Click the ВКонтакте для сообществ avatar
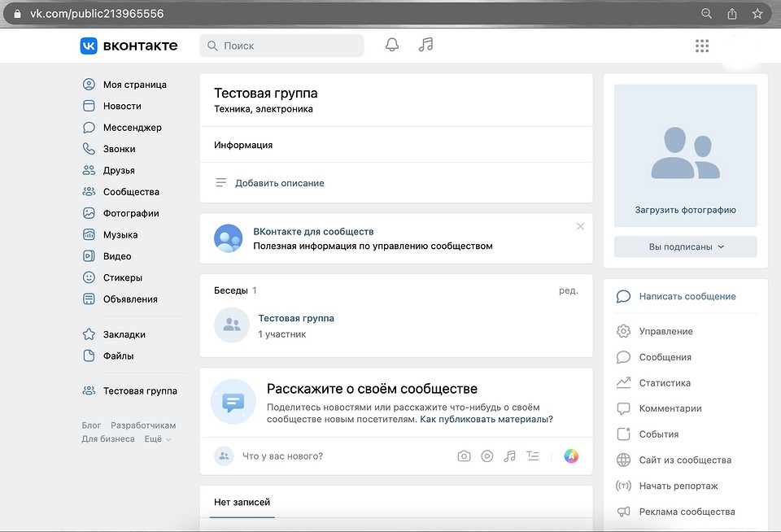This screenshot has width=781, height=532. (x=228, y=238)
